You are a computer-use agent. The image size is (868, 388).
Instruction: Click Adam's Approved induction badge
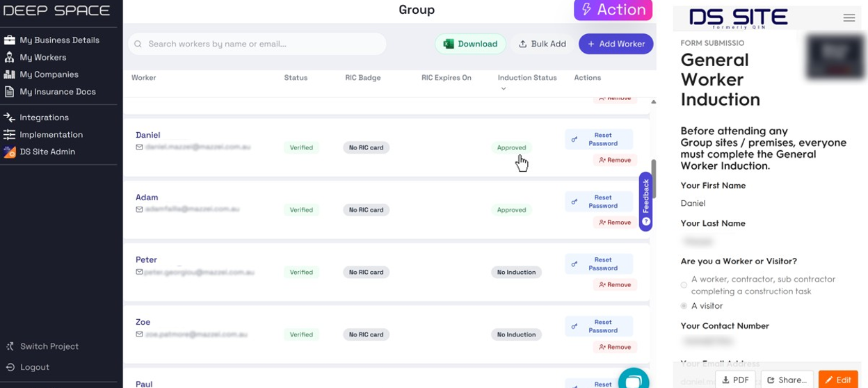tap(511, 210)
